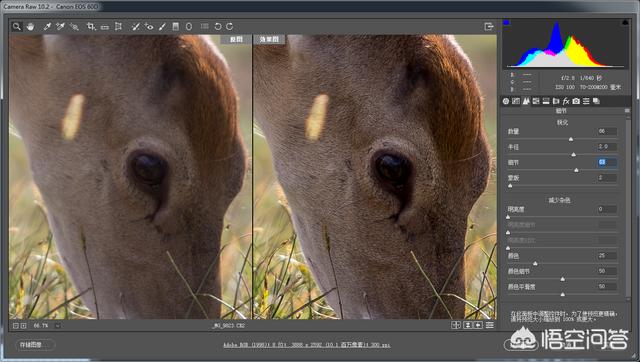Switch to the Basic panel tab
The height and width of the screenshot is (362, 640).
506,101
